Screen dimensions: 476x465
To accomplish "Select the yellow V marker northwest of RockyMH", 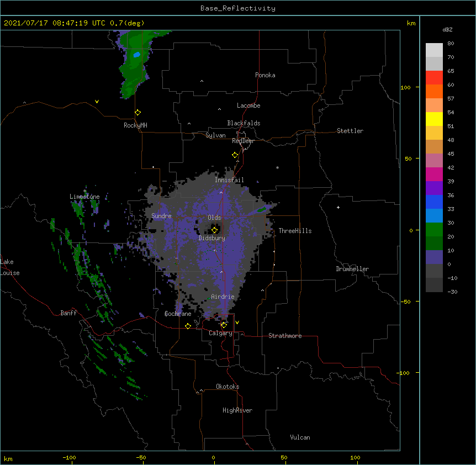I will pyautogui.click(x=97, y=102).
